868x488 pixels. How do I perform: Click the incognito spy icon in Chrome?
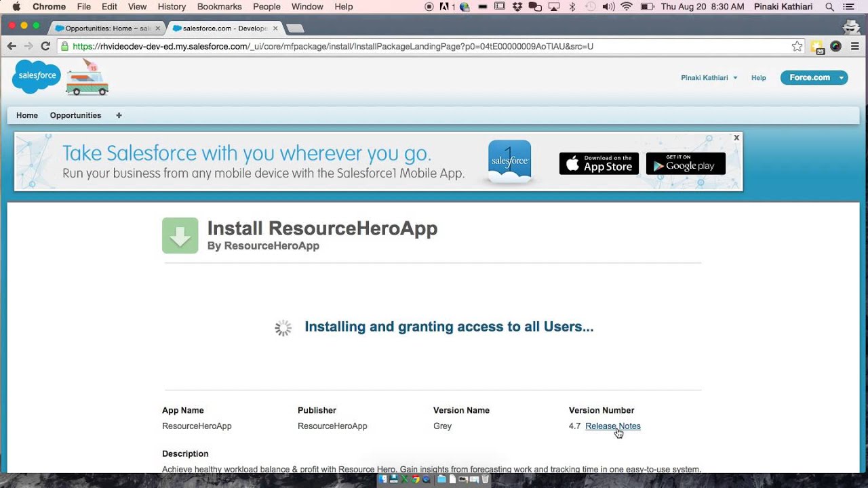point(851,27)
